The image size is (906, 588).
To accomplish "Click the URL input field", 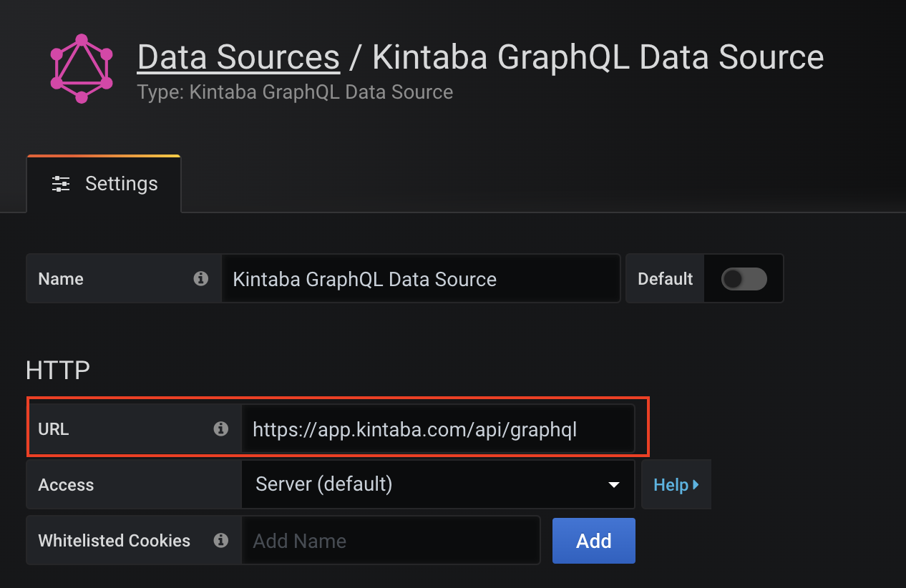I will pos(438,428).
